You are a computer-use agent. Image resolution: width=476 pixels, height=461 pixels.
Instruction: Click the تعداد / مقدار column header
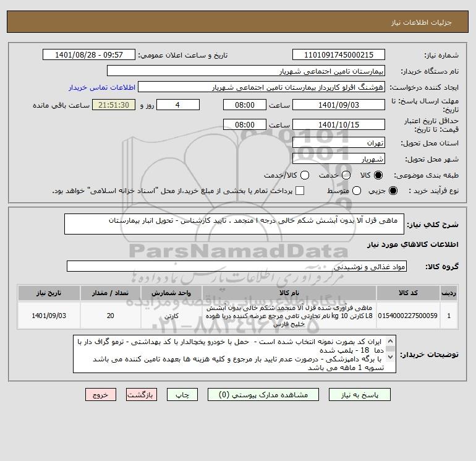111,293
